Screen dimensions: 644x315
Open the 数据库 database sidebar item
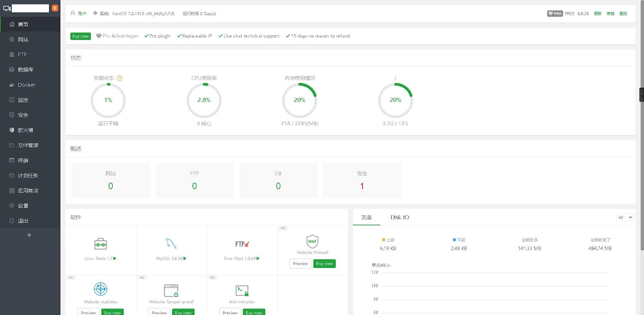click(30, 70)
